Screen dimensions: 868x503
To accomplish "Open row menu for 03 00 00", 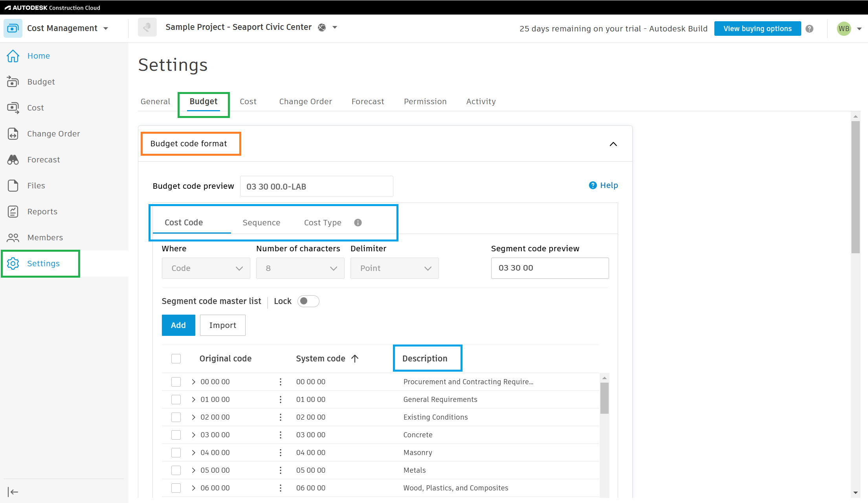I will [x=281, y=435].
